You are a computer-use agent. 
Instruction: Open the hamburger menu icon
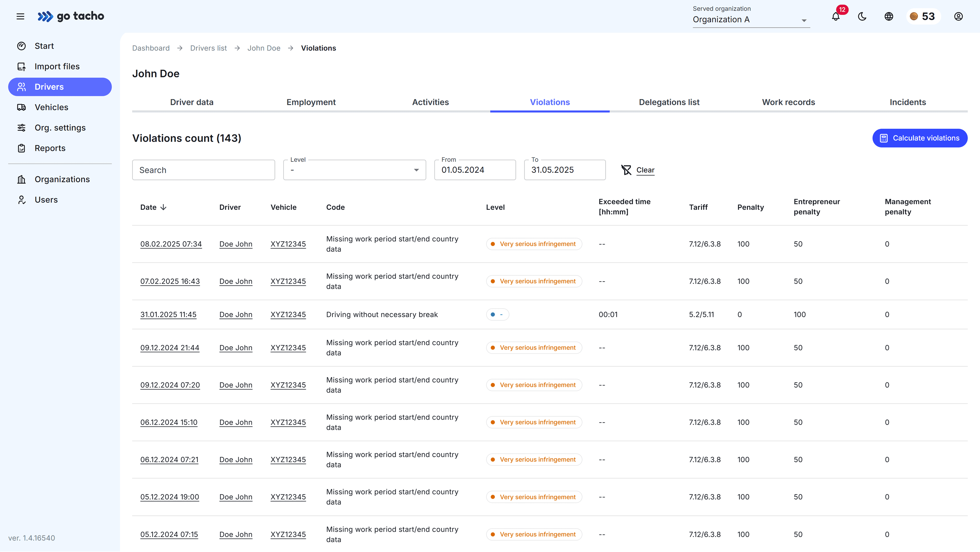click(20, 16)
